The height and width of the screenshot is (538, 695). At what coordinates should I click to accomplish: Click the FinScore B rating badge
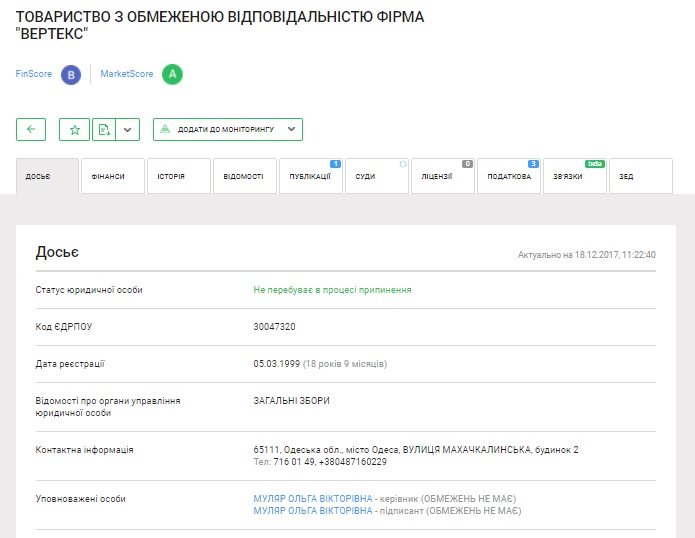pyautogui.click(x=70, y=74)
